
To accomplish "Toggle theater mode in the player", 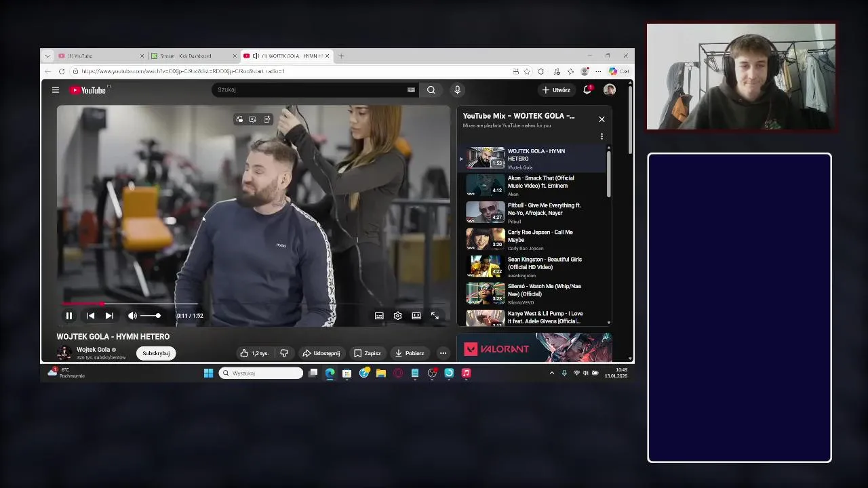I will (x=416, y=315).
